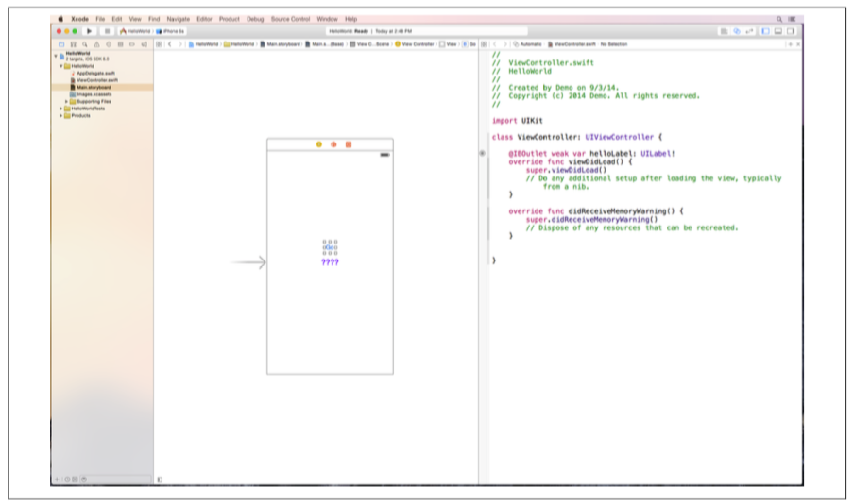The height and width of the screenshot is (504, 854).
Task: Toggle the Navigator panel visibility
Action: click(x=765, y=31)
